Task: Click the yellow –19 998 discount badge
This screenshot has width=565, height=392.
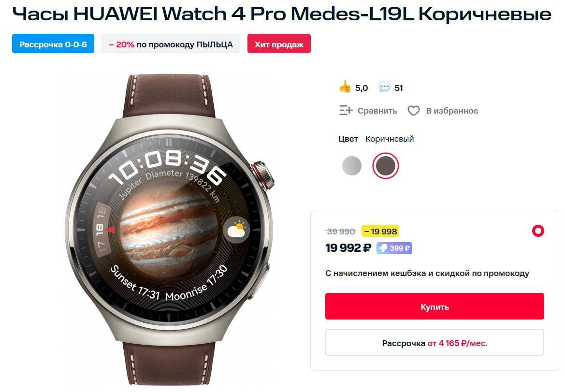Action: click(x=380, y=232)
